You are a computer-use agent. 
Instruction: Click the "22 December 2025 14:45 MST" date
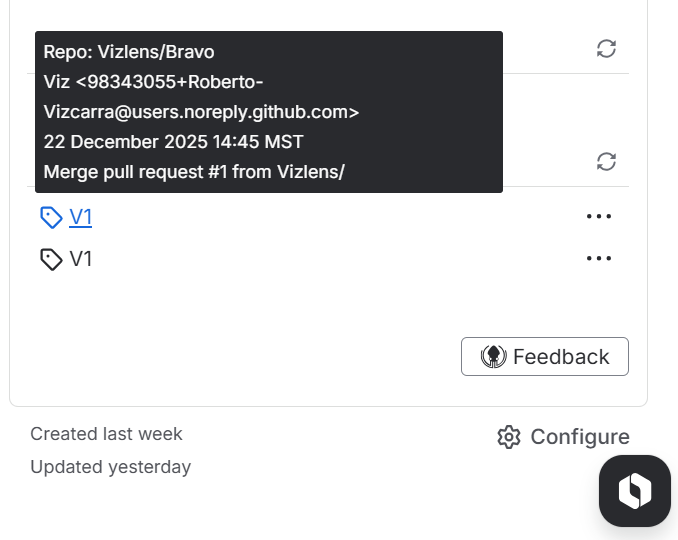173,142
